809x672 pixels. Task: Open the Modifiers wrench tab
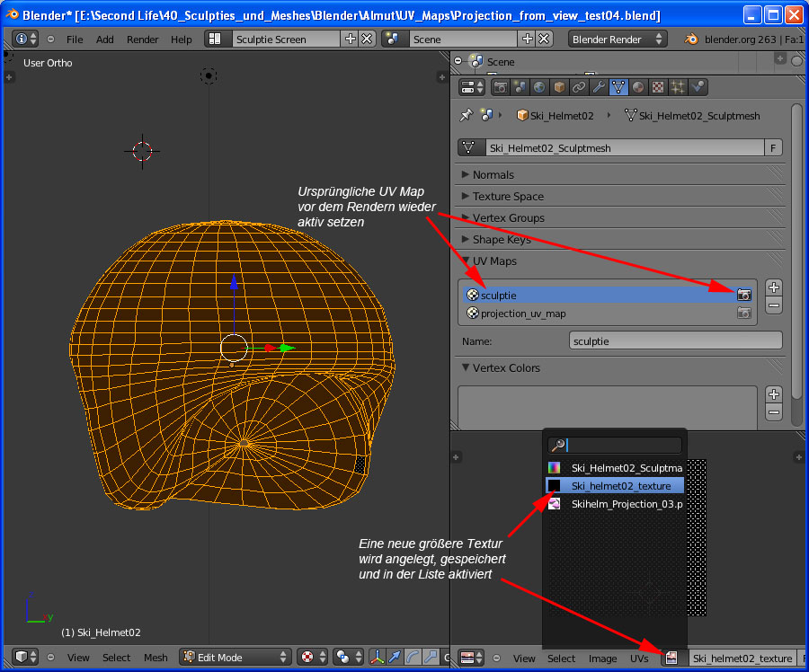pyautogui.click(x=598, y=87)
